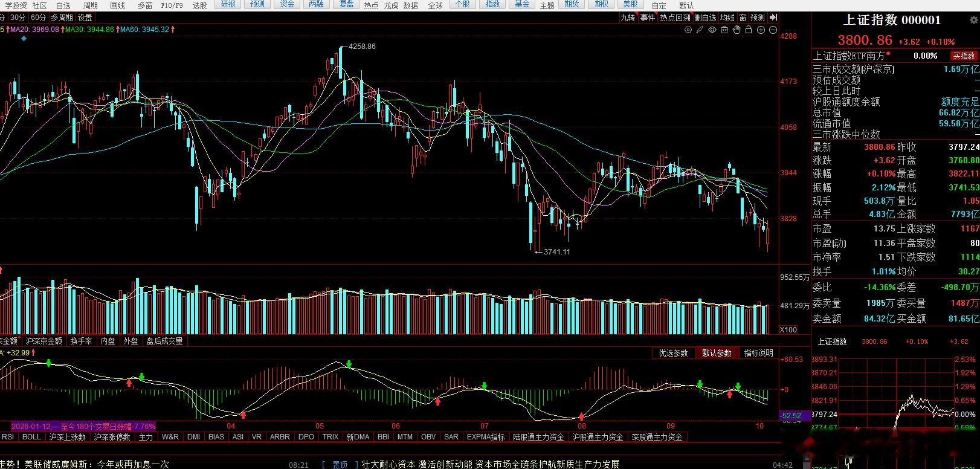Image resolution: width=980 pixels, height=469 pixels.
Task: Click the 08 month timeline label
Action: [x=582, y=426]
